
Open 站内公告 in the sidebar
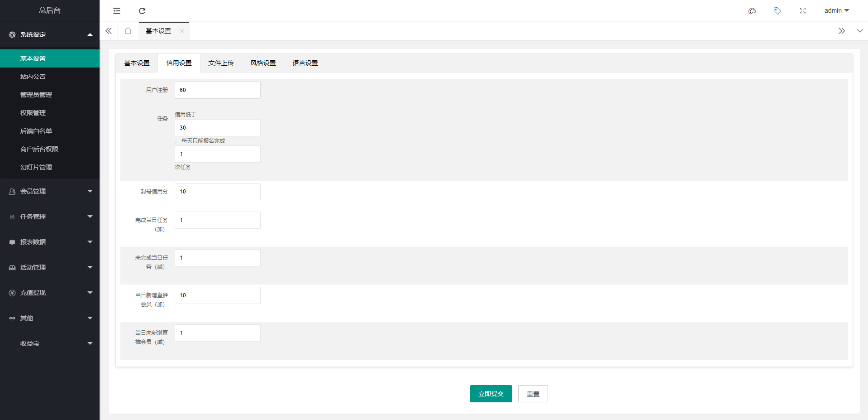[50, 77]
